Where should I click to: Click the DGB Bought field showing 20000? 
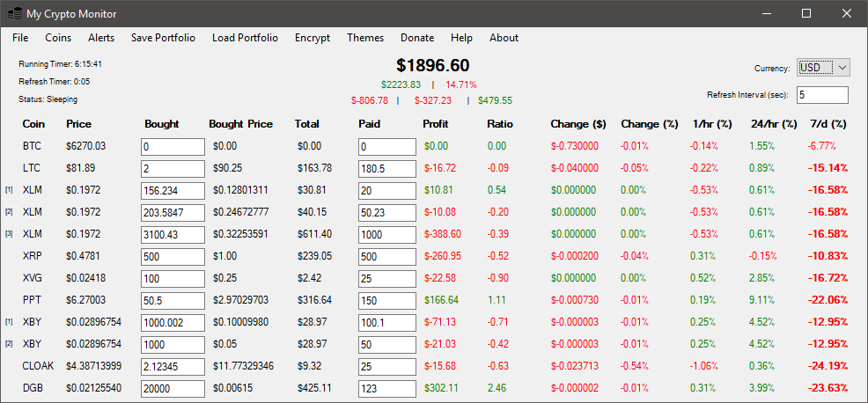[173, 389]
